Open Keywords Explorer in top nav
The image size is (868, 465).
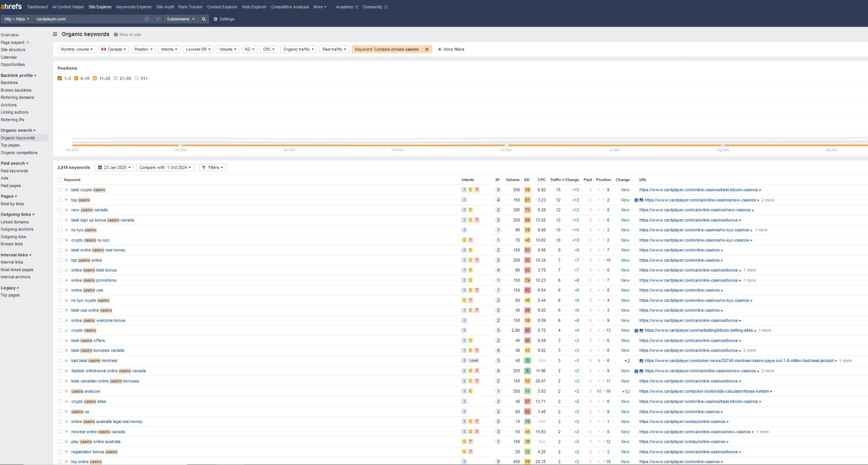134,7
